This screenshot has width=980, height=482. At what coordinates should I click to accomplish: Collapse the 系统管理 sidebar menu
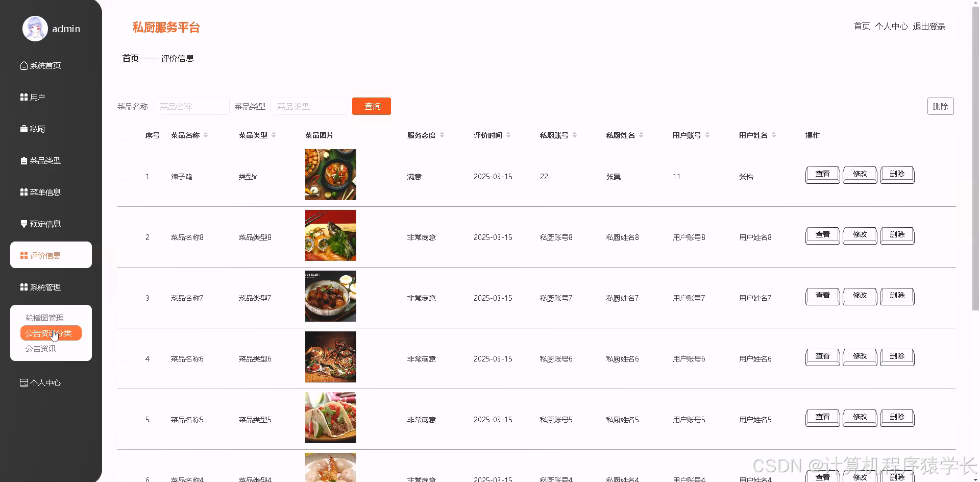(41, 287)
